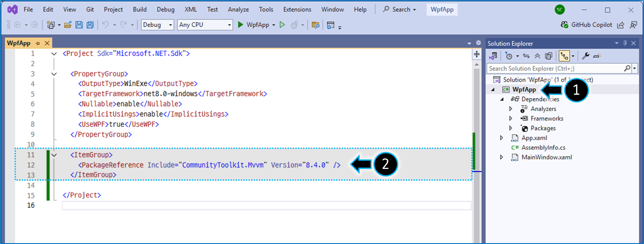644x244 pixels.
Task: Click the Collapse All icon in Solution Explorer
Action: point(537,56)
